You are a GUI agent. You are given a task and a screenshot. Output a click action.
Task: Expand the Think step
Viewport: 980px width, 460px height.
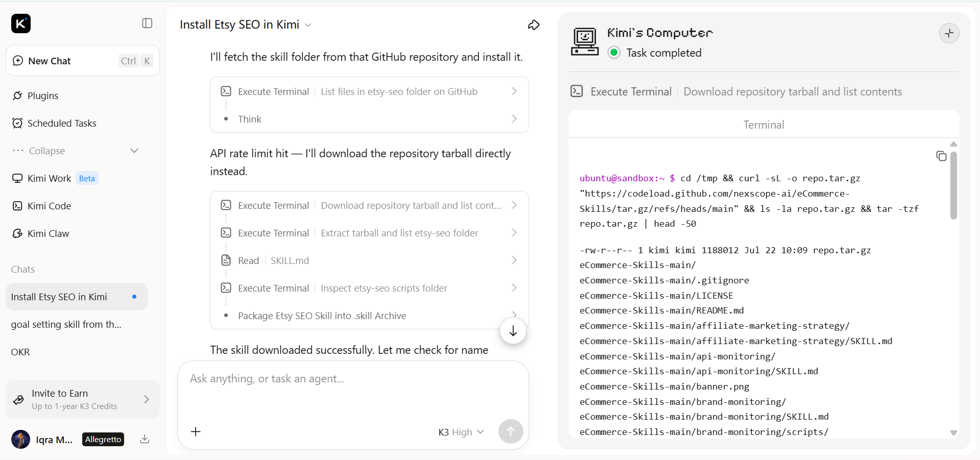pos(369,119)
